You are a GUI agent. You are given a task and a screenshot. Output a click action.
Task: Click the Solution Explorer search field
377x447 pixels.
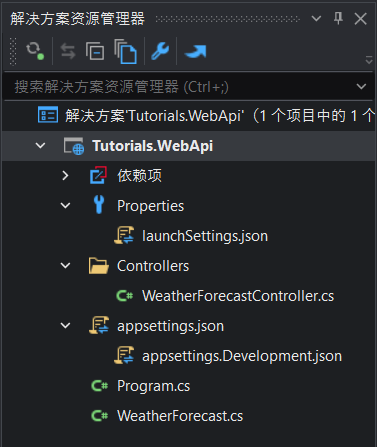(x=182, y=87)
